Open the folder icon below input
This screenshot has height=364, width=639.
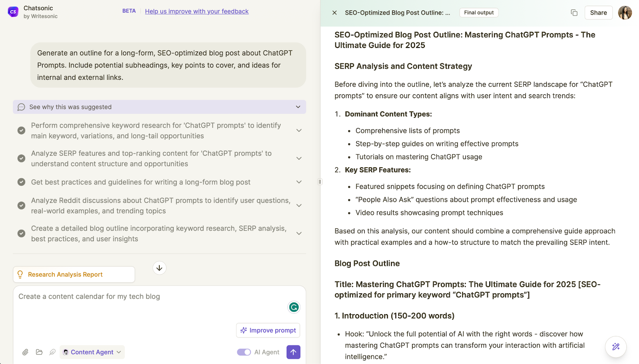pos(39,352)
